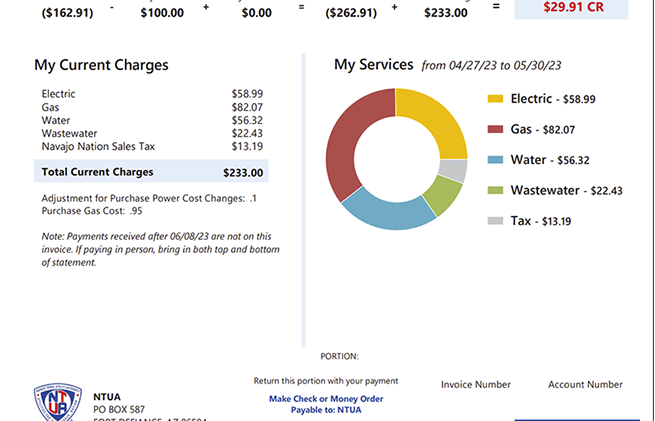Image resolution: width=655 pixels, height=421 pixels.
Task: Pick the gray Tax legend swatch
Action: (x=495, y=221)
